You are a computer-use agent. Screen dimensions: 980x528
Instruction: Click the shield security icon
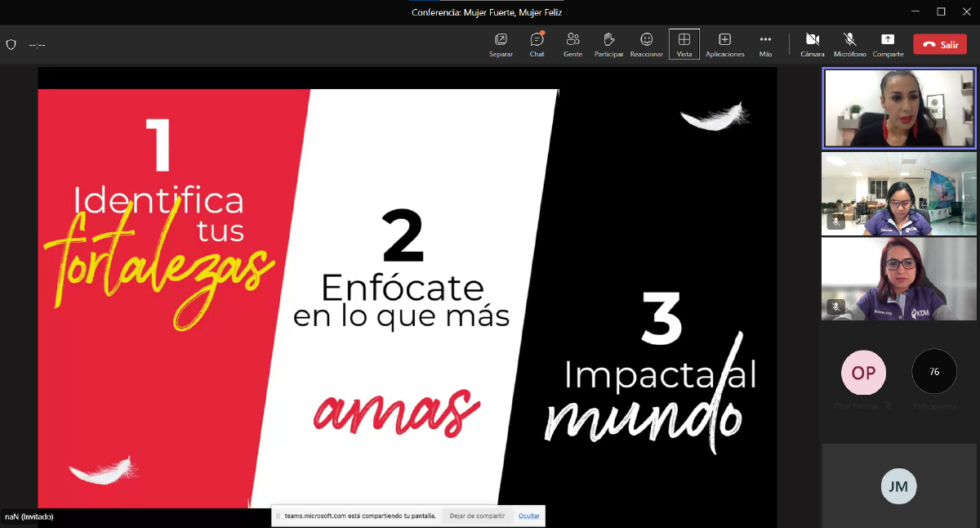pos(11,45)
